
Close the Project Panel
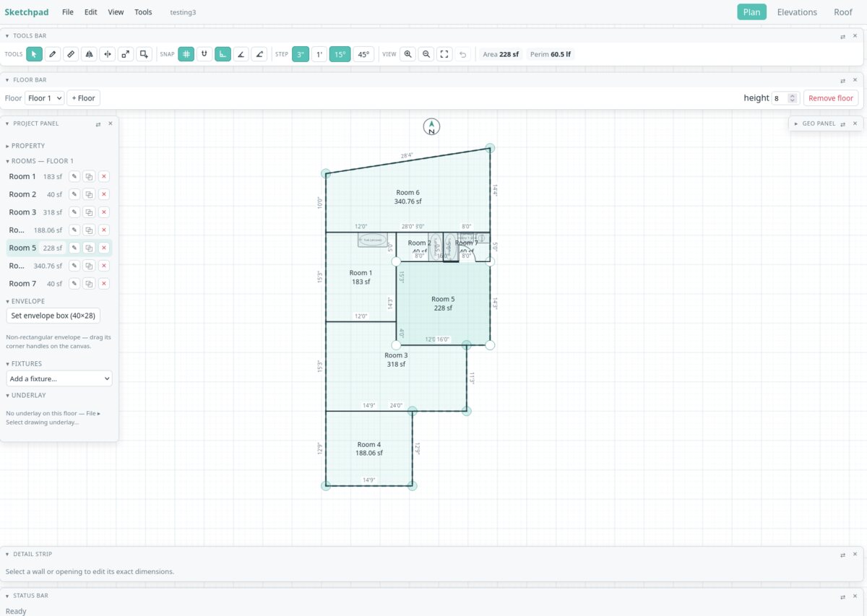tap(111, 123)
